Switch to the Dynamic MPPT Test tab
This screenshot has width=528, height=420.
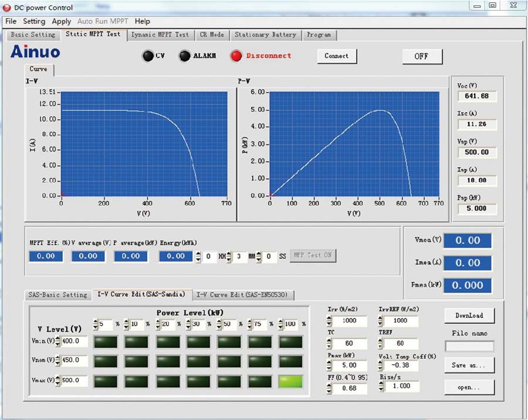tap(161, 35)
